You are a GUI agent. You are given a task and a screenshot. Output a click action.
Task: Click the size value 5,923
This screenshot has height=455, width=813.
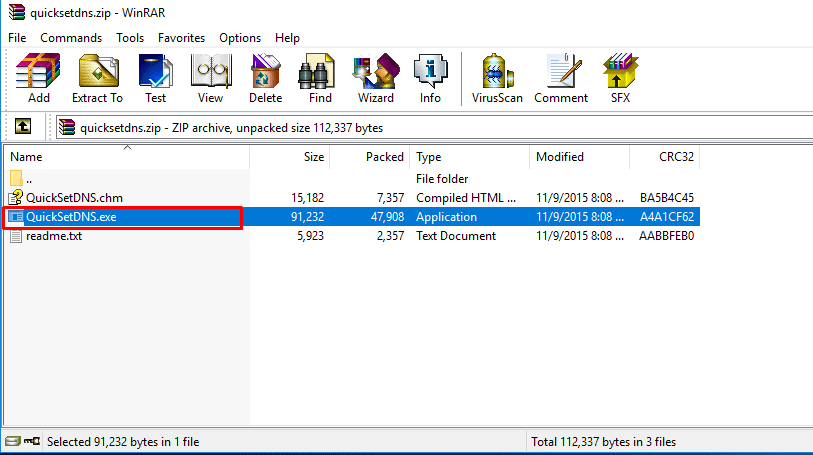[x=311, y=236]
